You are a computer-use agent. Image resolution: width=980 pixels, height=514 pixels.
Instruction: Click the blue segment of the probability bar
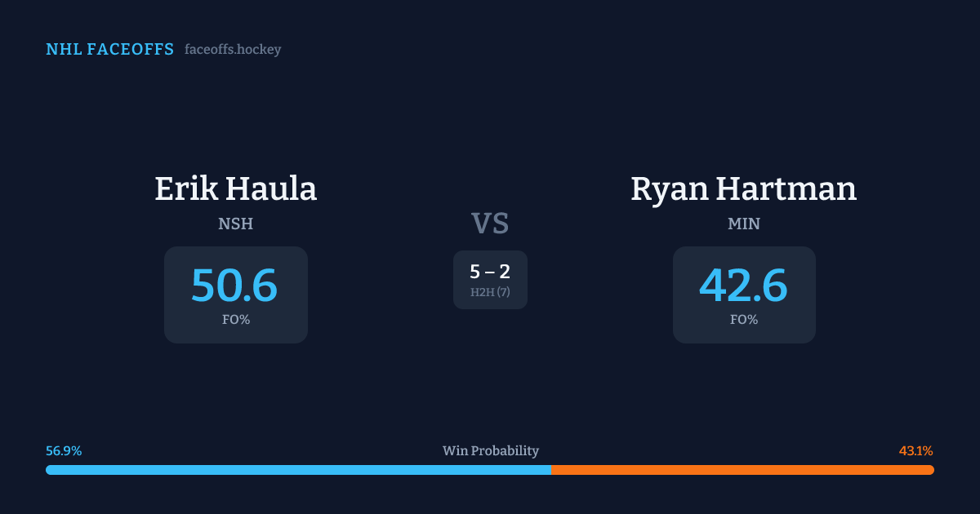pyautogui.click(x=298, y=470)
